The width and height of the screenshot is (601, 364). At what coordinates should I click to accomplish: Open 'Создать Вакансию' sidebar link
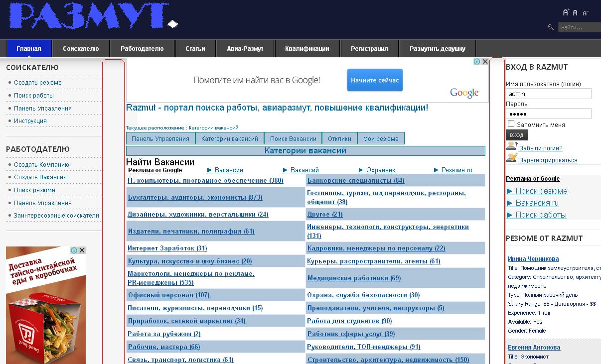click(x=41, y=177)
